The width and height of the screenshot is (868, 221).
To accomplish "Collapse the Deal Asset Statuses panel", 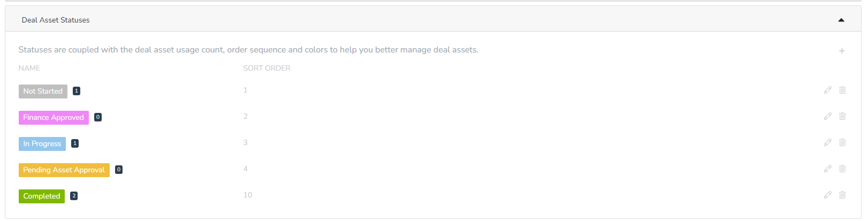I will tap(841, 20).
